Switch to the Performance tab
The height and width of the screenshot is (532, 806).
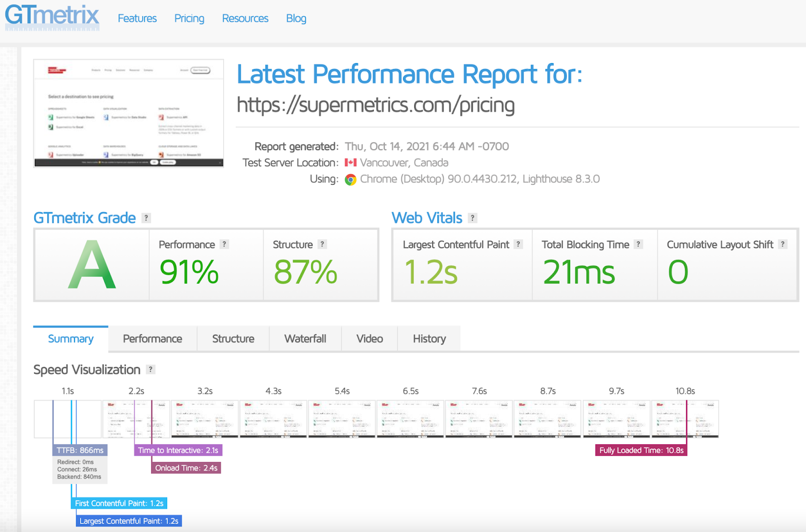click(x=153, y=339)
